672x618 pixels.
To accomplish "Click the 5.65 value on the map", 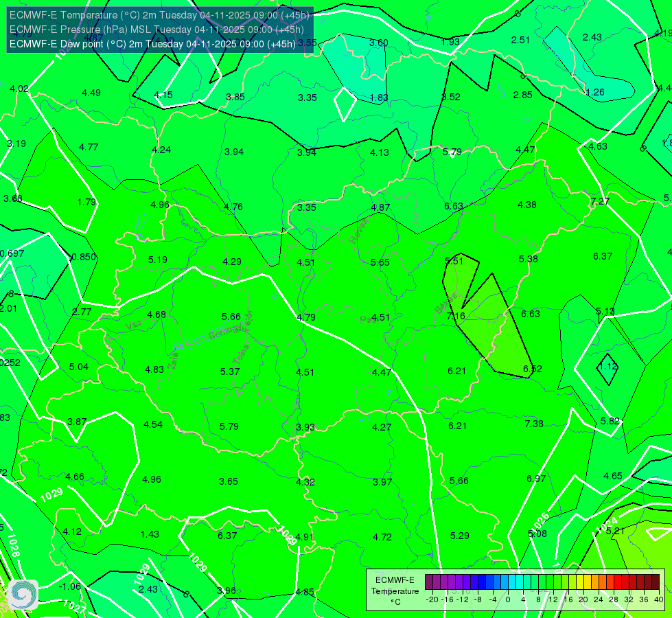I will pos(380,262).
